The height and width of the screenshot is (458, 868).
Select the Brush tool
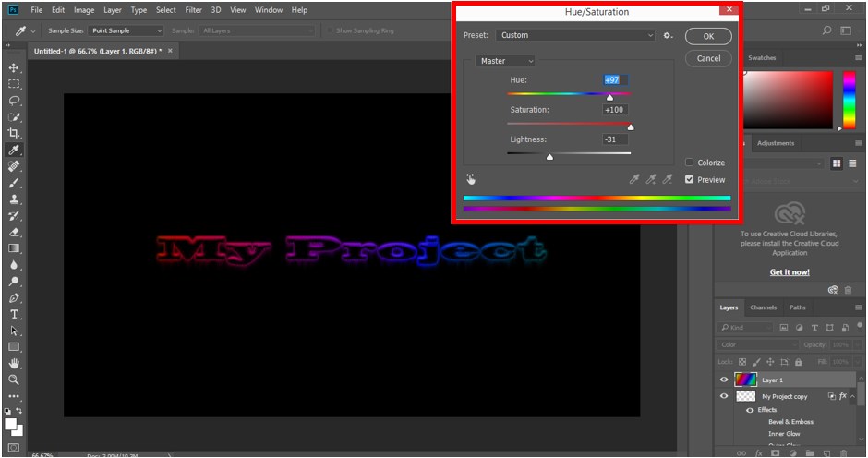[13, 183]
